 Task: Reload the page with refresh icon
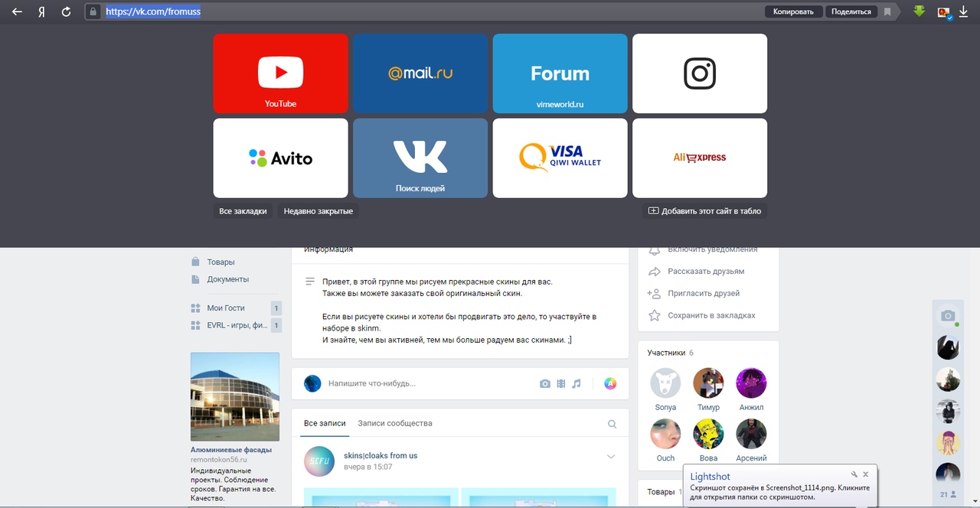66,11
